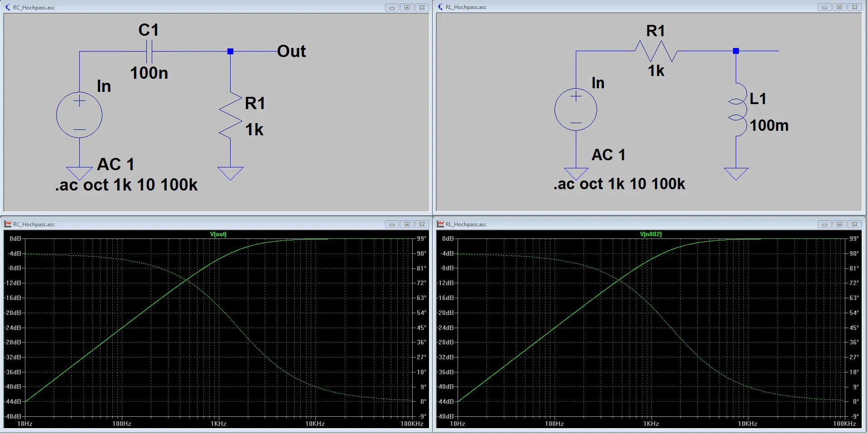Close the RL_Hochpass plot window
868x434 pixels.
[x=854, y=224]
